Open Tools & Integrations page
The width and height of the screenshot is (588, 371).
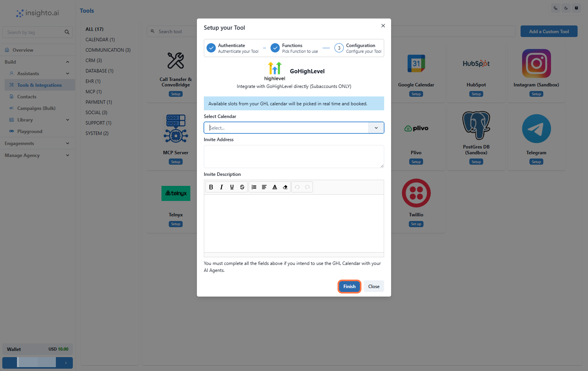click(x=40, y=85)
